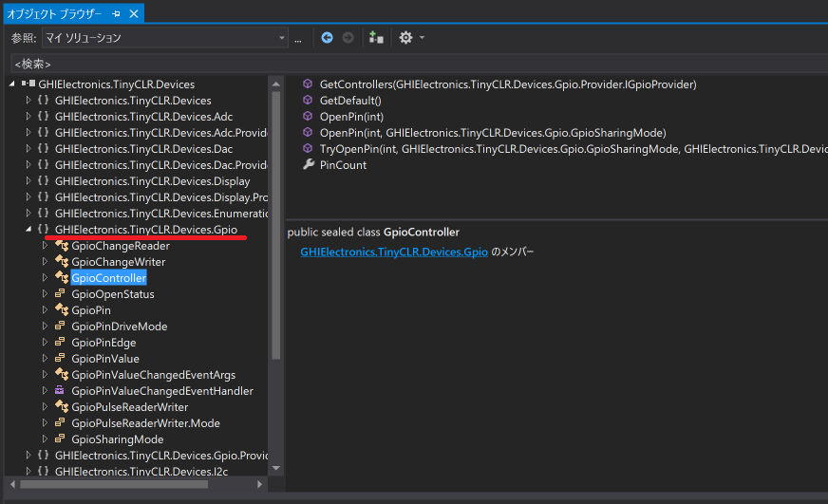Image resolution: width=828 pixels, height=504 pixels.
Task: Select the GpioSharingMode enum
Action: click(117, 439)
